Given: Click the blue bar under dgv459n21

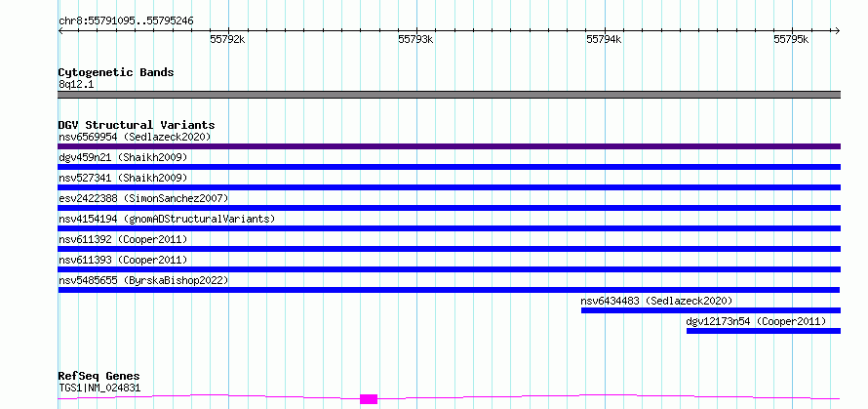Looking at the screenshot, I should (449, 167).
